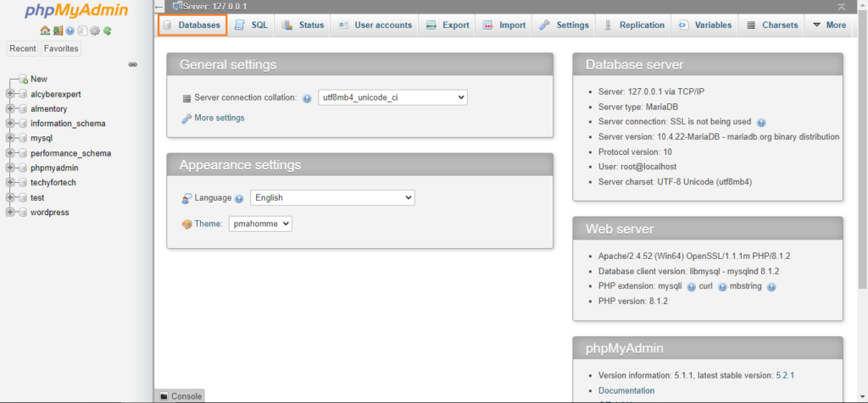The height and width of the screenshot is (403, 868).
Task: Open the Import tab
Action: pyautogui.click(x=504, y=25)
